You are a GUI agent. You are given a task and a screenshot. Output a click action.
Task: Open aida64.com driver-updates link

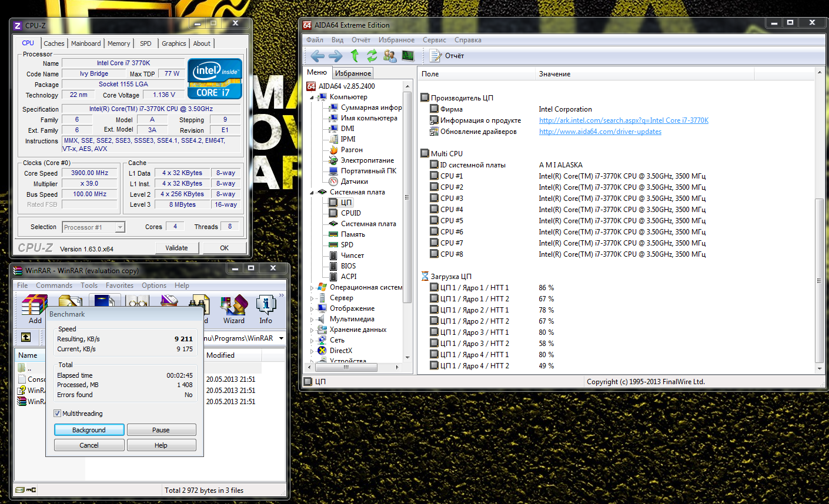pos(600,132)
